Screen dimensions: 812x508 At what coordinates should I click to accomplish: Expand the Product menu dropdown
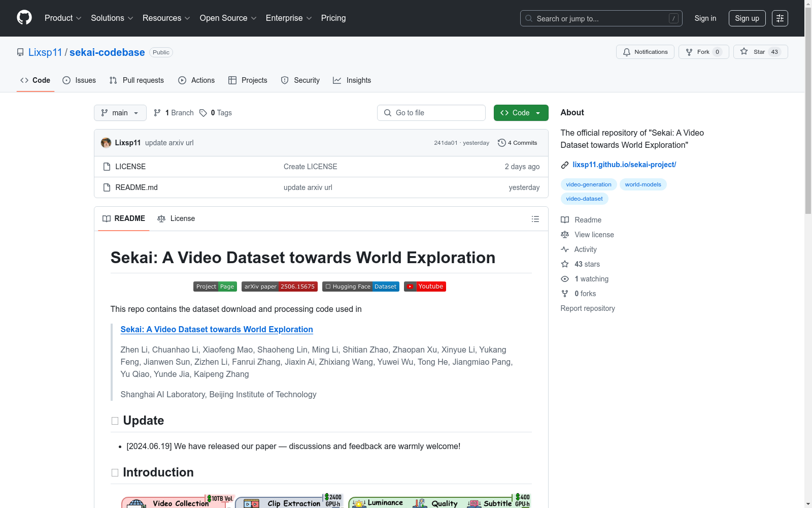(x=62, y=18)
